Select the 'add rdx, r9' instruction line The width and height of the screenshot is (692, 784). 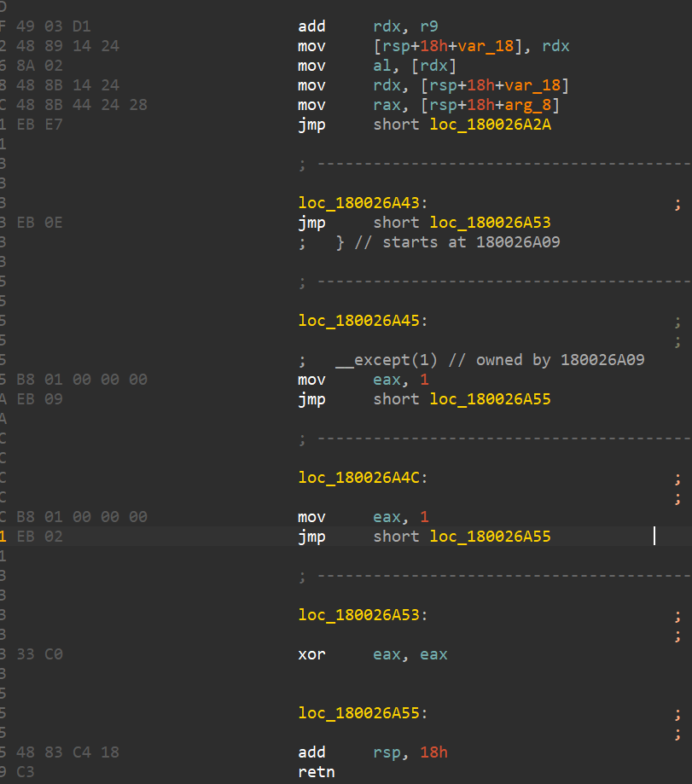coord(368,26)
